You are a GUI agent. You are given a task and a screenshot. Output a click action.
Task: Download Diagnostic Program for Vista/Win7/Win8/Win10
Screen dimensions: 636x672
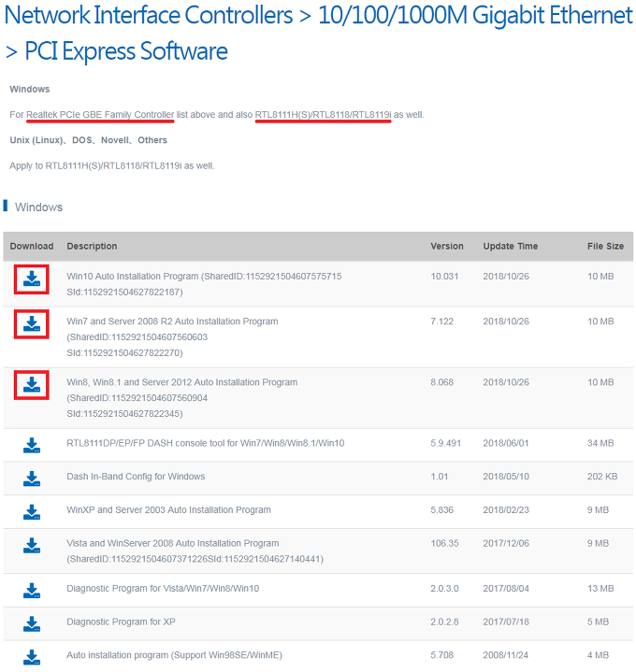[31, 591]
